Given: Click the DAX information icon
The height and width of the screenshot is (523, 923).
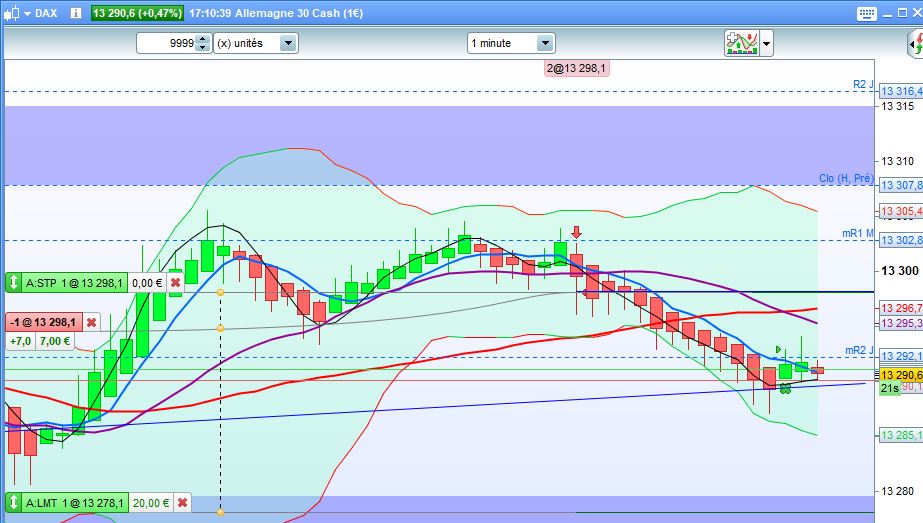Looking at the screenshot, I should [76, 13].
